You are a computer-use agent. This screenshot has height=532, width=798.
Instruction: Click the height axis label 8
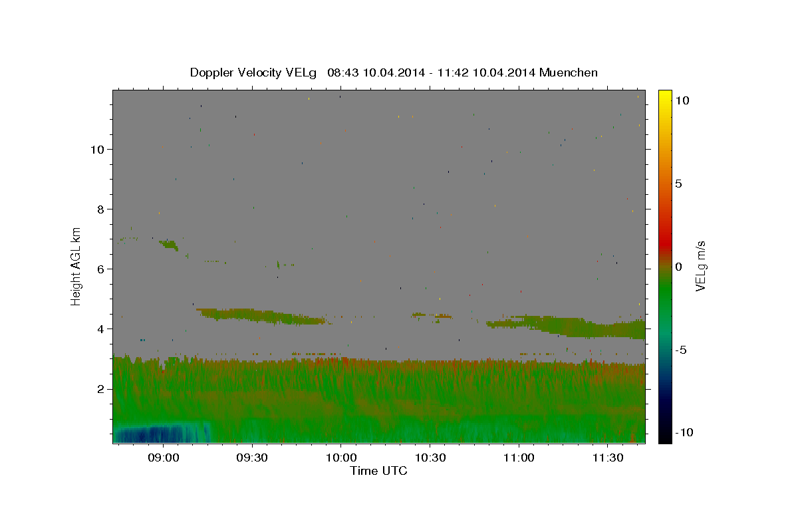(100, 209)
